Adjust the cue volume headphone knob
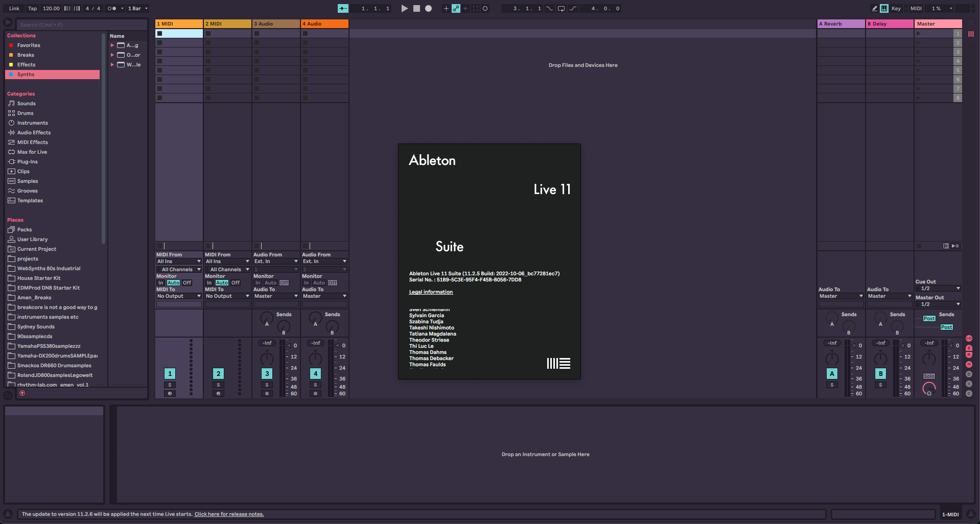Image resolution: width=980 pixels, height=524 pixels. (x=929, y=389)
